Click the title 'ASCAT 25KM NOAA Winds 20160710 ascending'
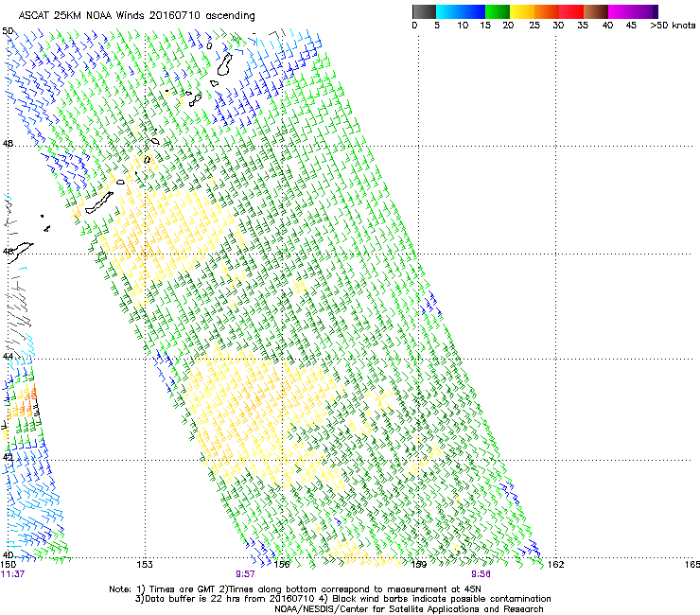Image resolution: width=700 pixels, height=615 pixels. [x=136, y=16]
